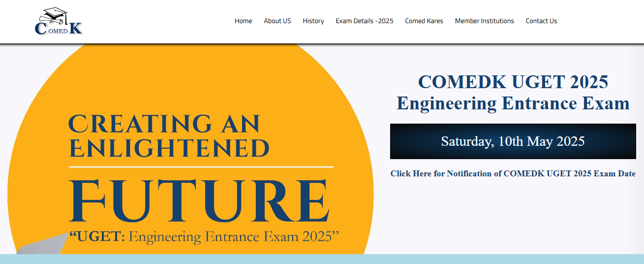Screen dimensions: 644x264
Task: Click the UGET: Engineering Entrance Exam 2025 caption
Action: [204, 236]
